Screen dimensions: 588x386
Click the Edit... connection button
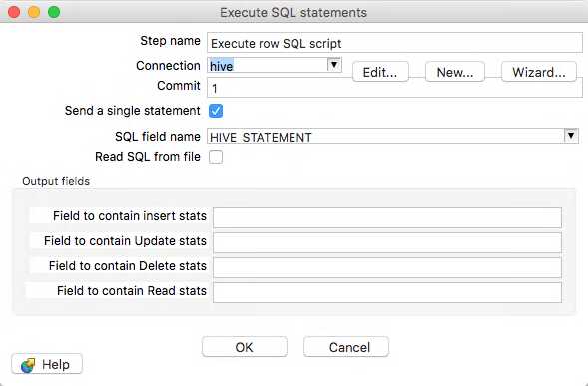pos(380,72)
